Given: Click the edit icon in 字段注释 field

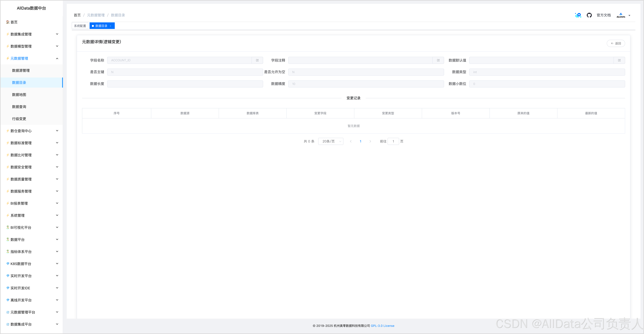Looking at the screenshot, I should click(438, 60).
